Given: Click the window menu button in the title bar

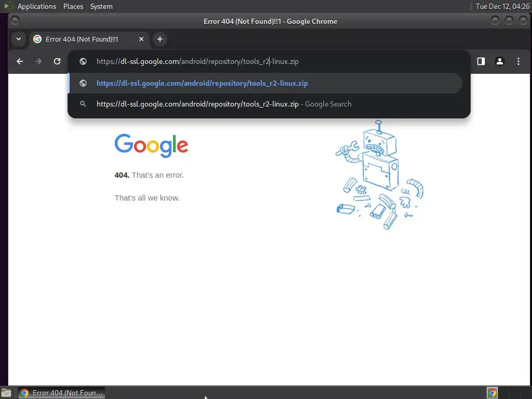Looking at the screenshot, I should [15, 21].
